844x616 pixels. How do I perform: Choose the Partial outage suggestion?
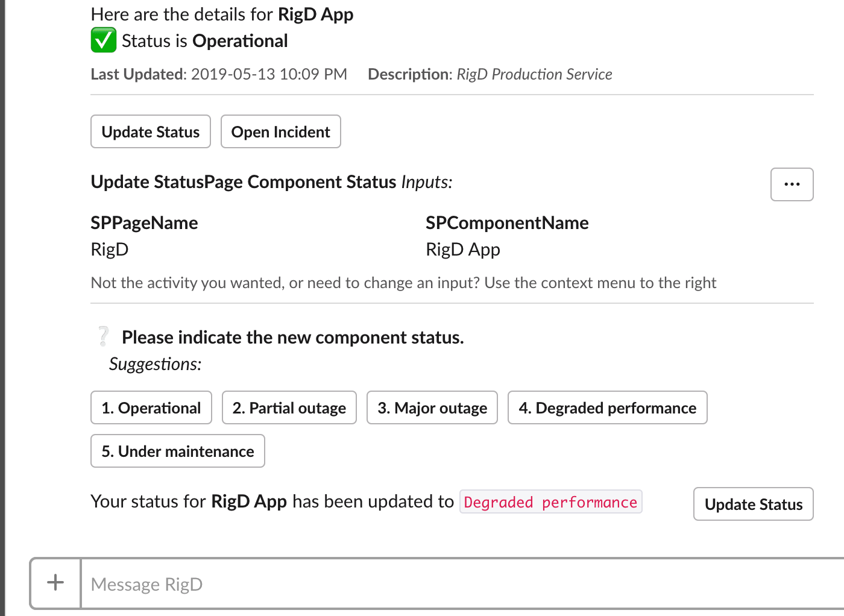(289, 407)
